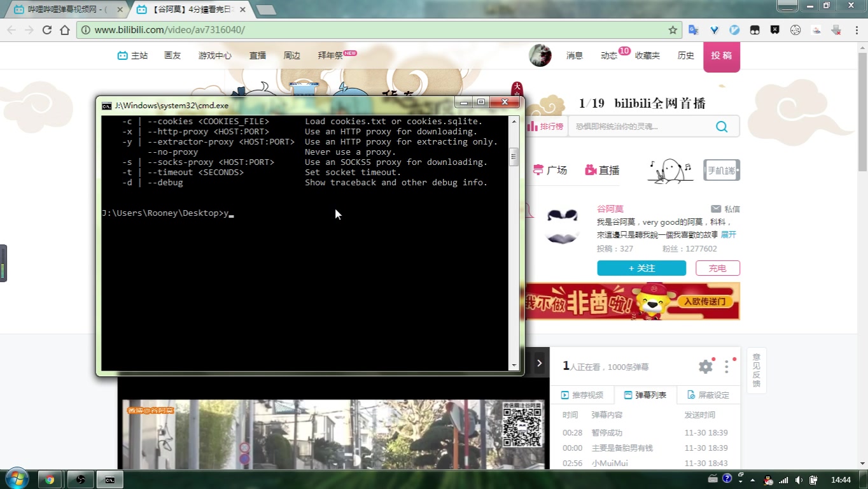
Task: Open the danmaku settings gear
Action: click(706, 367)
